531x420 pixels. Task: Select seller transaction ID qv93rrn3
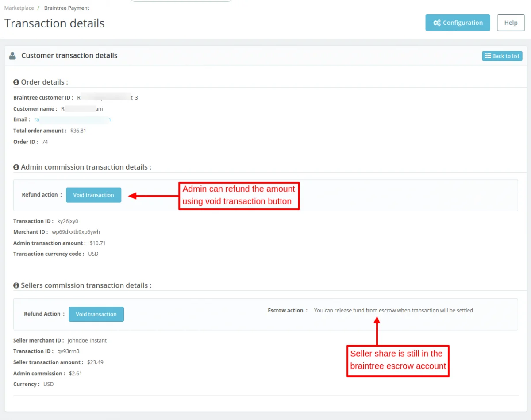pyautogui.click(x=68, y=351)
